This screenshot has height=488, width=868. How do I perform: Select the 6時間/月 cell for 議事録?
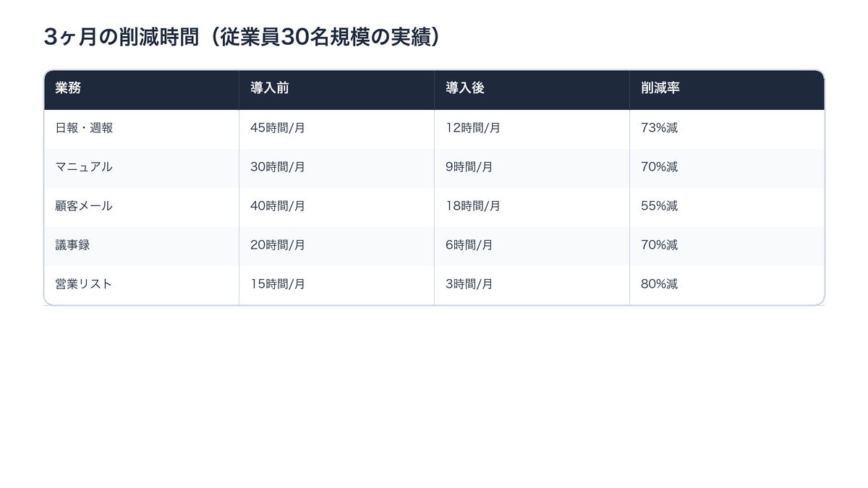(466, 246)
